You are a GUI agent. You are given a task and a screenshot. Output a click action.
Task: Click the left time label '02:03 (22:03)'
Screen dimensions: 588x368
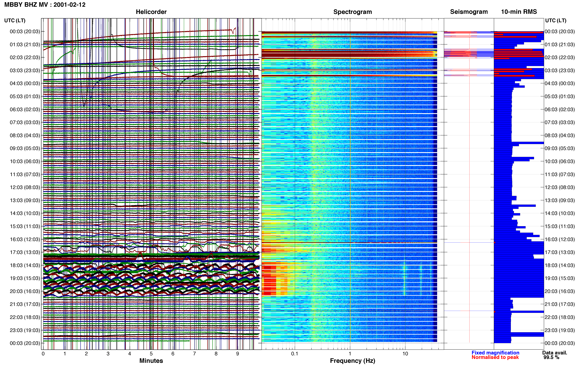[x=25, y=57]
